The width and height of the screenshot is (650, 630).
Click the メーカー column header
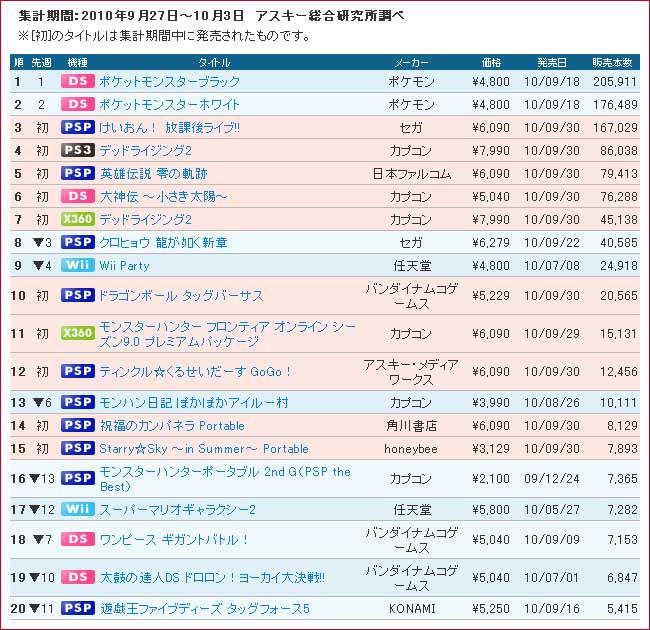(x=411, y=62)
